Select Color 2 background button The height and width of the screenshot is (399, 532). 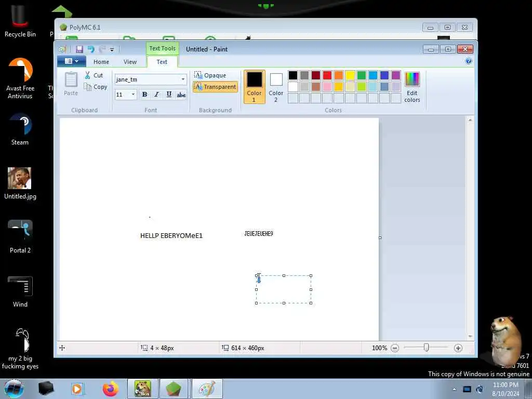[276, 87]
